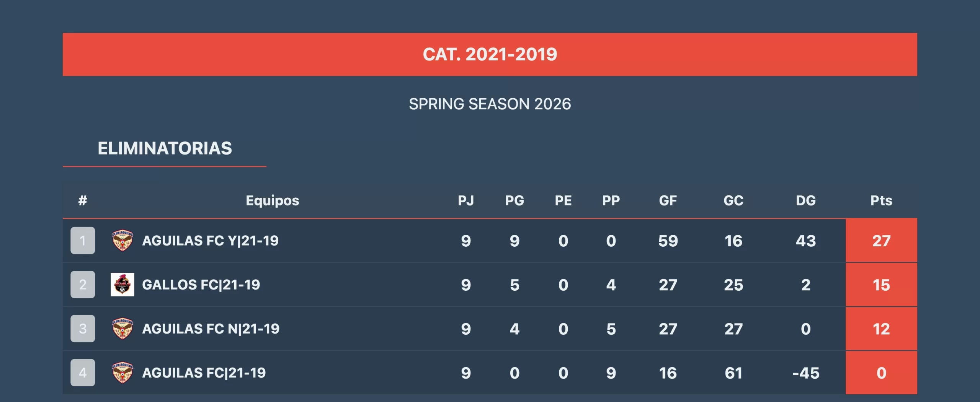The height and width of the screenshot is (402, 980).
Task: Open the AGUILAS FC N|21-19 team name
Action: point(211,329)
